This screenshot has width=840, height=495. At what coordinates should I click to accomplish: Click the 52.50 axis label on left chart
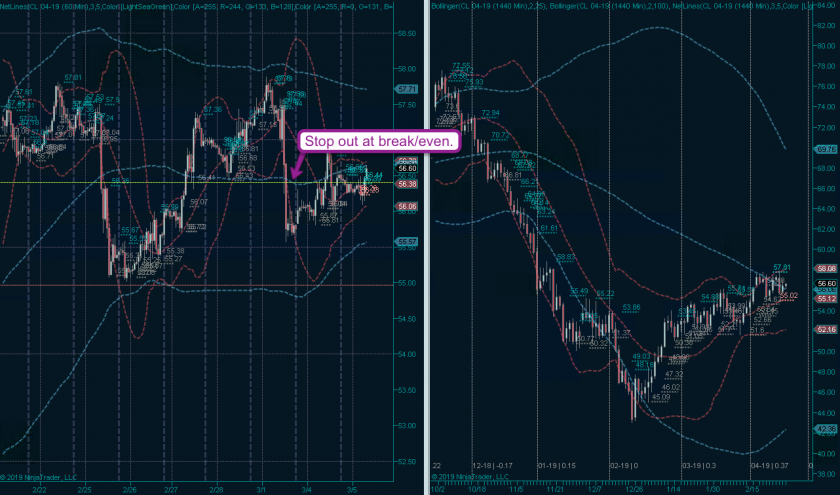407,462
